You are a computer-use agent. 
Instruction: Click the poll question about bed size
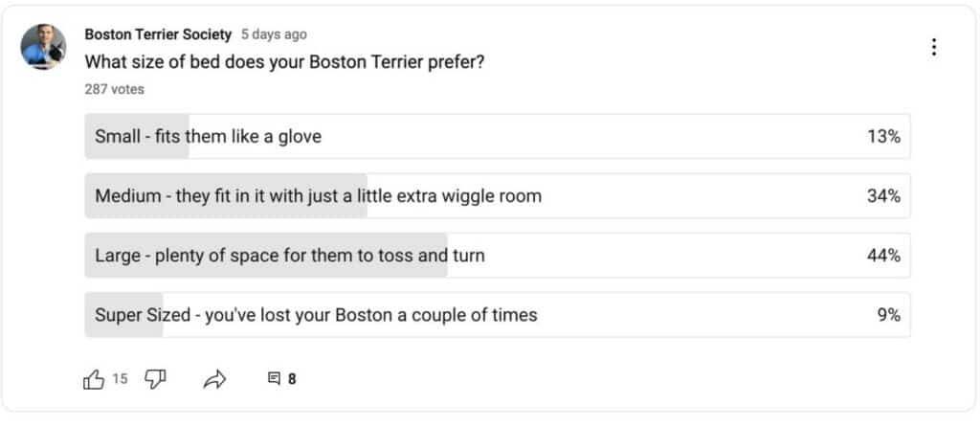coord(284,62)
